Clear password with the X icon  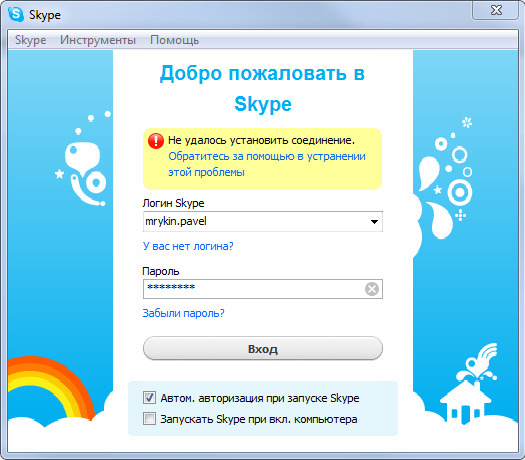point(372,289)
